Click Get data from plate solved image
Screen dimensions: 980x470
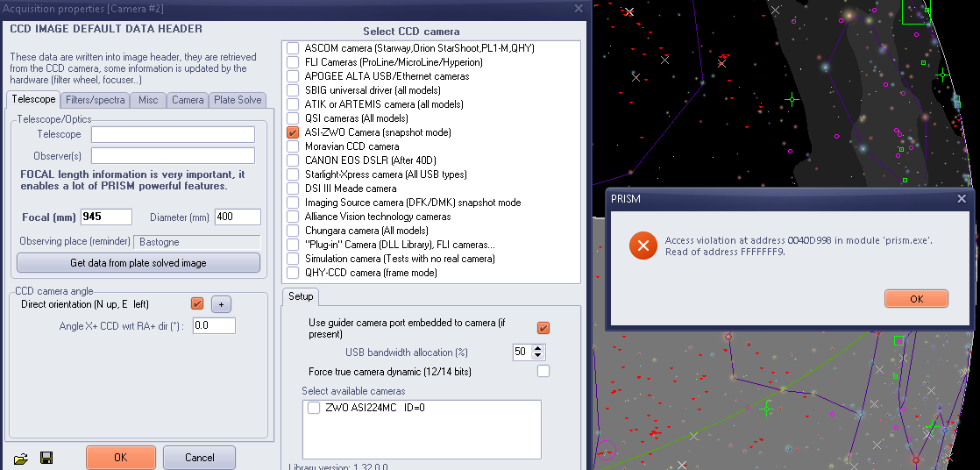click(138, 263)
